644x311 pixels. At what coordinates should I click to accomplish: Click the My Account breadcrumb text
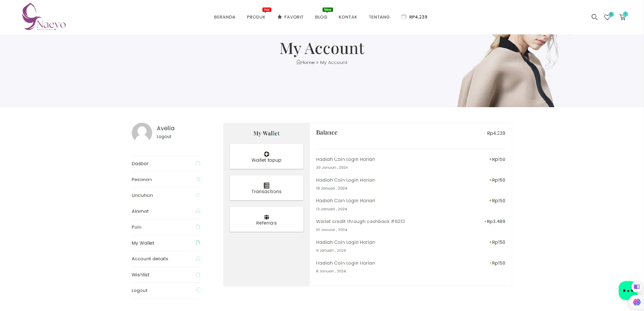pyautogui.click(x=334, y=62)
